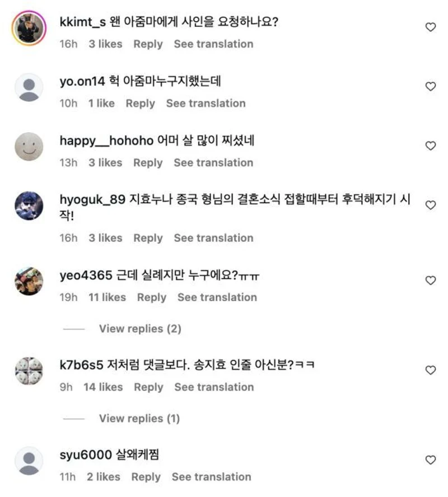The height and width of the screenshot is (497, 448).
Task: Like the comment by kkimt_s
Action: tap(431, 27)
